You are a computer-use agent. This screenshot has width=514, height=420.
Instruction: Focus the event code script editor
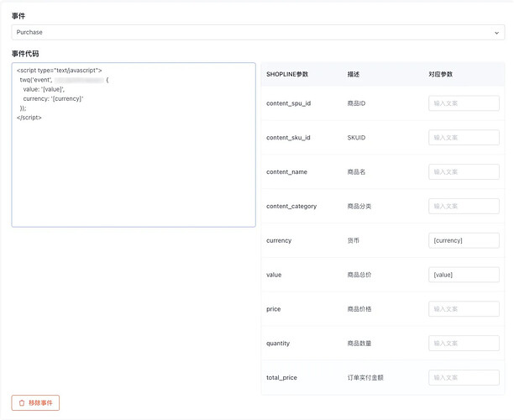pyautogui.click(x=134, y=168)
